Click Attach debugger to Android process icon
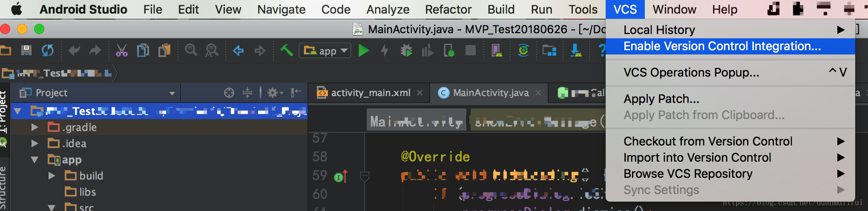 click(x=449, y=51)
